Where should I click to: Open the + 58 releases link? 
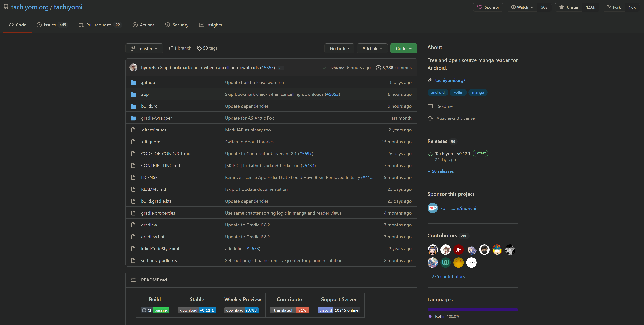pyautogui.click(x=440, y=171)
